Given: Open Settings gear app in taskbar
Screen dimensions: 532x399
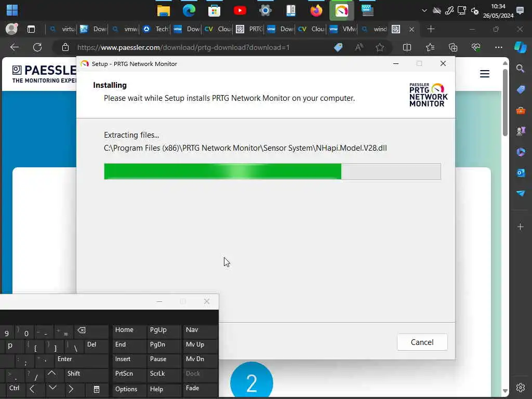Looking at the screenshot, I should [265, 10].
